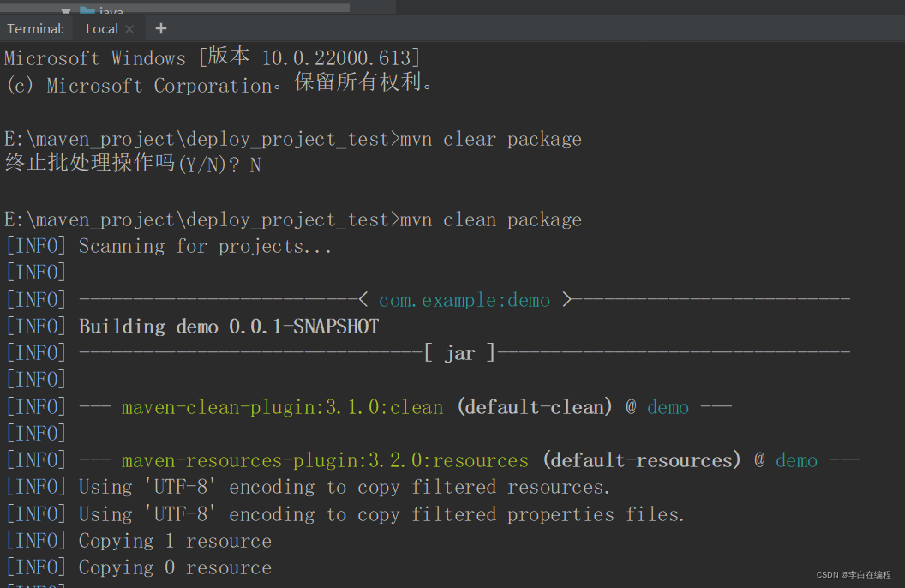The height and width of the screenshot is (588, 905).
Task: Click the Terminal: panel label
Action: (x=36, y=29)
